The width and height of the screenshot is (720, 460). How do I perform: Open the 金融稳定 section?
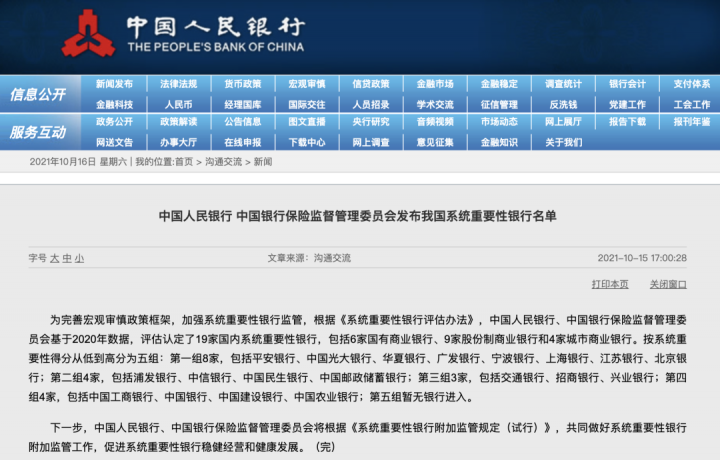coord(499,84)
